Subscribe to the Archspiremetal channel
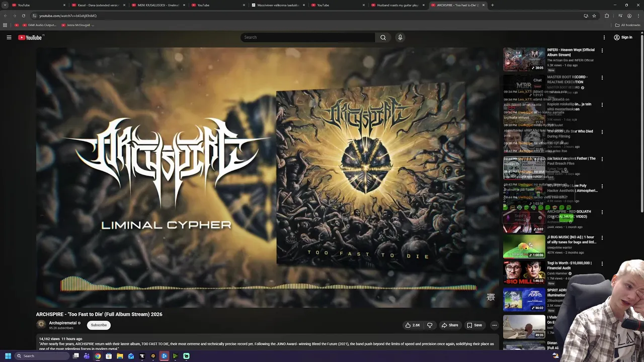Viewport: 644px width, 362px height. click(99, 325)
